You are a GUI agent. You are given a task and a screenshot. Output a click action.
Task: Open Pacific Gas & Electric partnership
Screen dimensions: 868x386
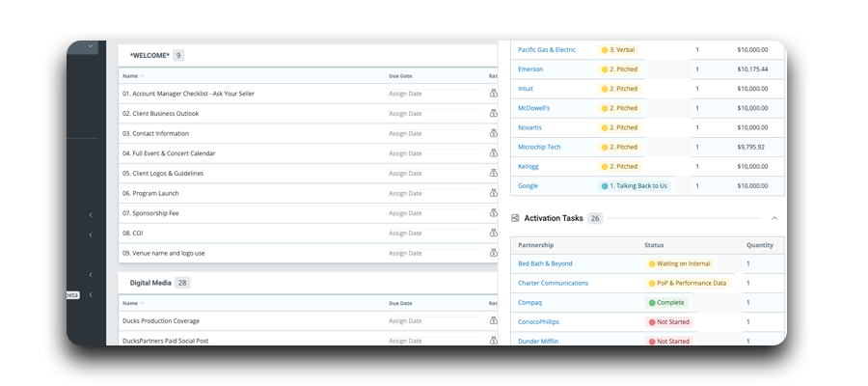tap(547, 50)
